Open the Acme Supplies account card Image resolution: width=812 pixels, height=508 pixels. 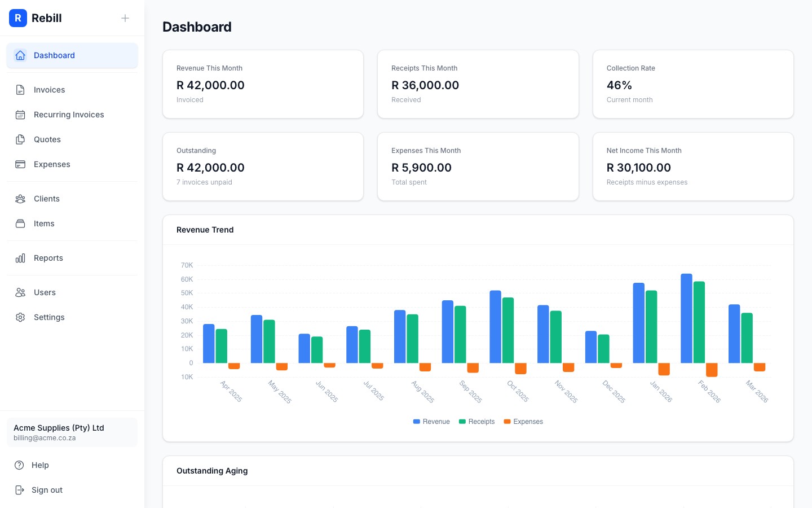pyautogui.click(x=72, y=432)
